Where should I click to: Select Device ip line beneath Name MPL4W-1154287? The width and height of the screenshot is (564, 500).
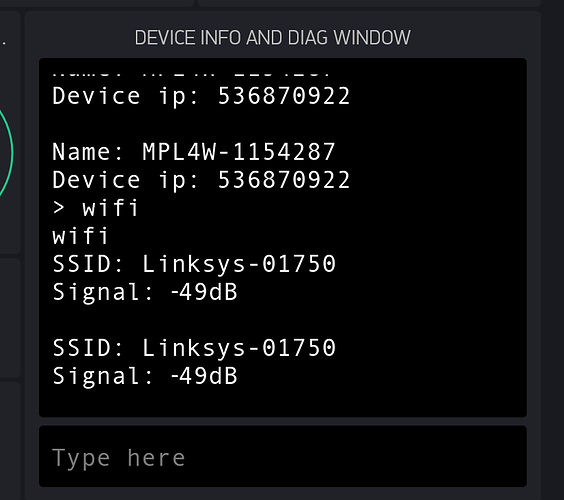pyautogui.click(x=201, y=180)
